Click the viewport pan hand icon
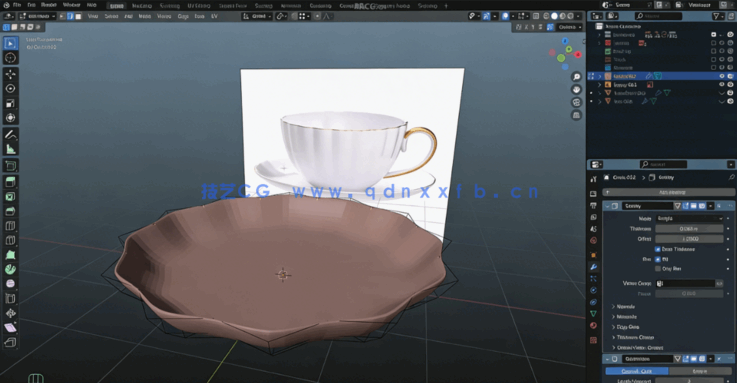The width and height of the screenshot is (737, 383). pos(576,89)
